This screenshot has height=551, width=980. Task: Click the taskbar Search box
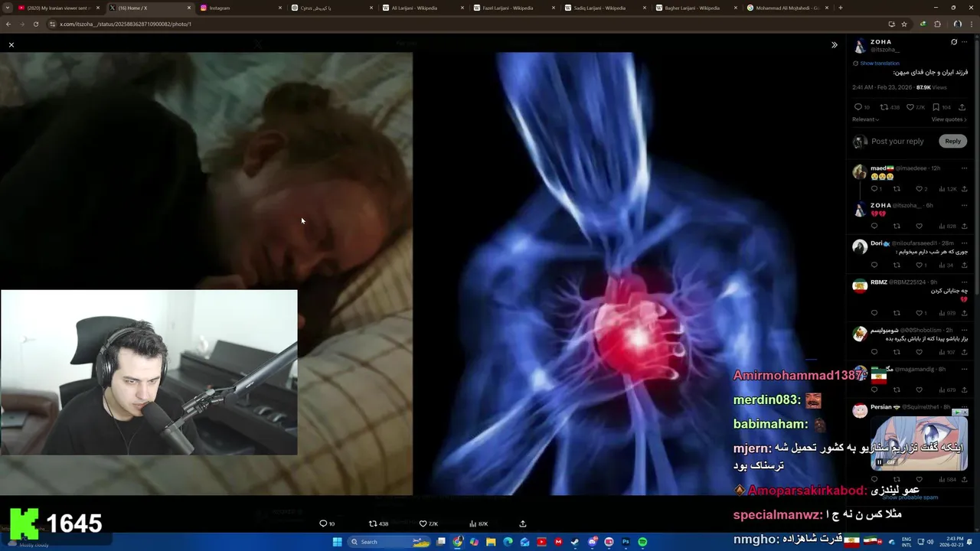point(390,542)
